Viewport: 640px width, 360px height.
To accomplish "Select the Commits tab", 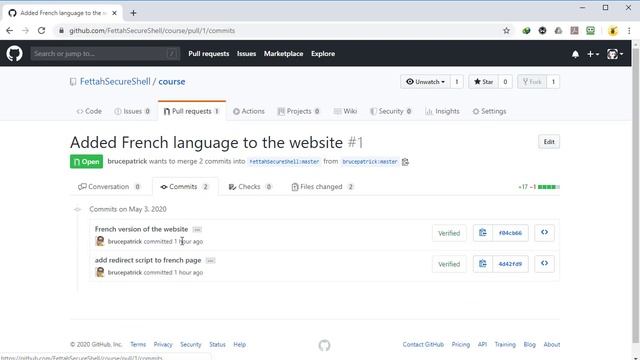I will (x=185, y=187).
